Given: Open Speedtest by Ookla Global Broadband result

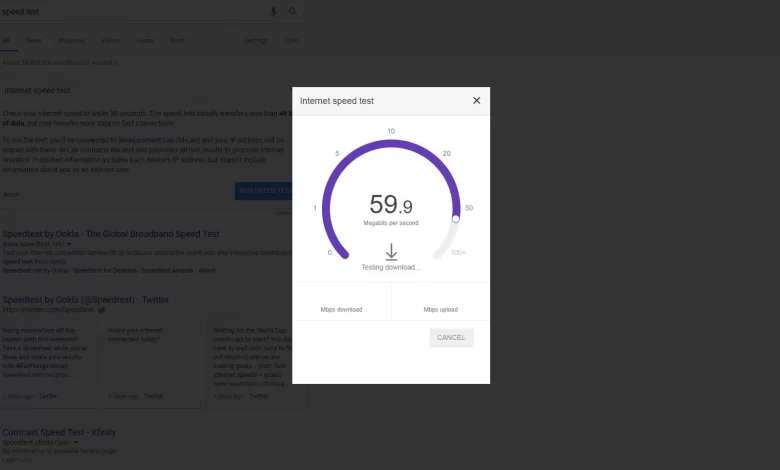Looking at the screenshot, I should tap(111, 234).
